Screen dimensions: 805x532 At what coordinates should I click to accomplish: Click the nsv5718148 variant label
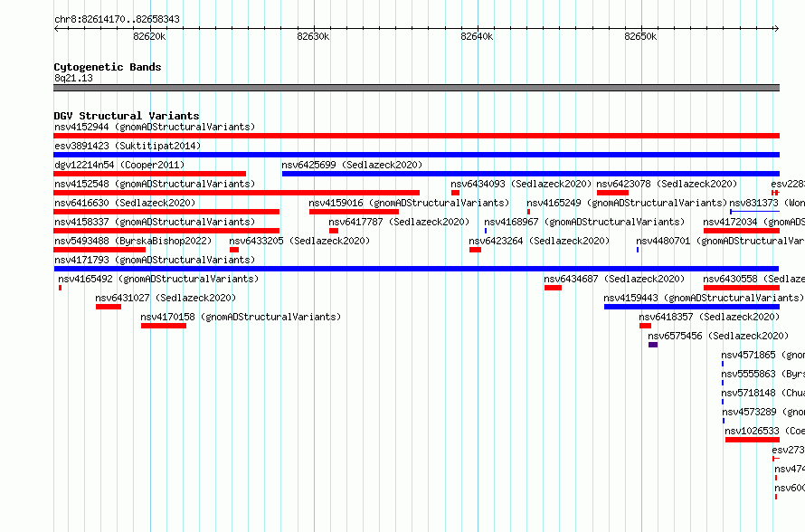762,393
